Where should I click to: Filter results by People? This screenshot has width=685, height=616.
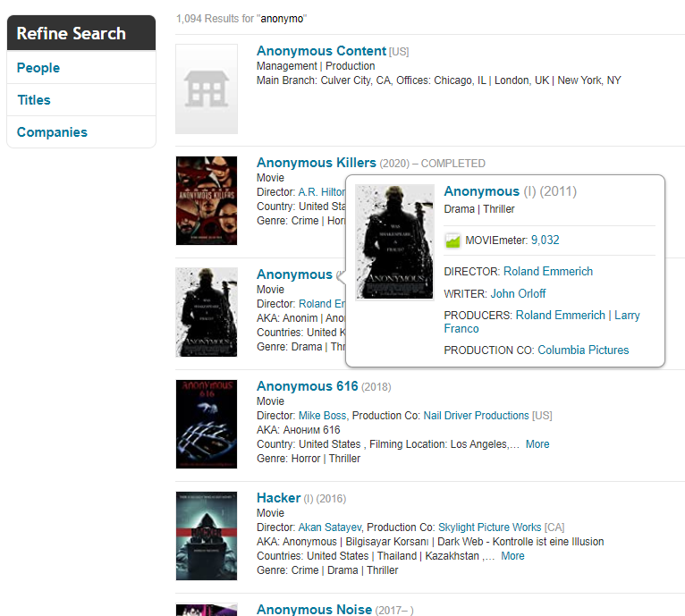pos(38,68)
